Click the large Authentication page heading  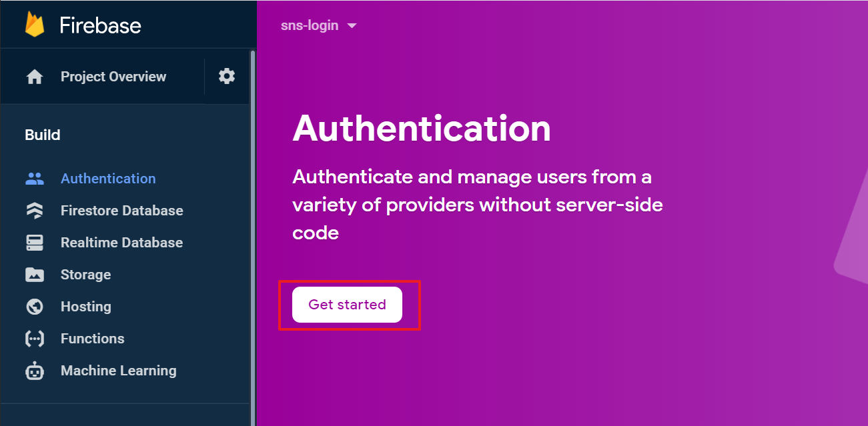[422, 128]
